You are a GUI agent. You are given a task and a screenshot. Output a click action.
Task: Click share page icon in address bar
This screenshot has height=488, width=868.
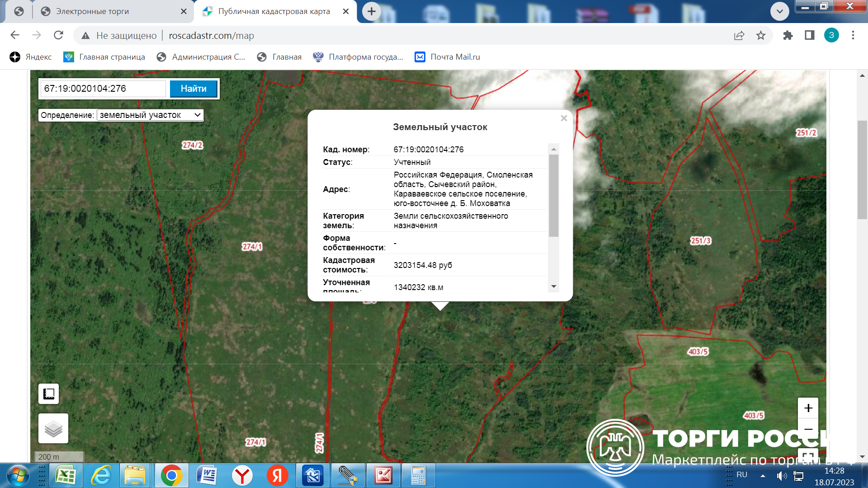(x=739, y=35)
